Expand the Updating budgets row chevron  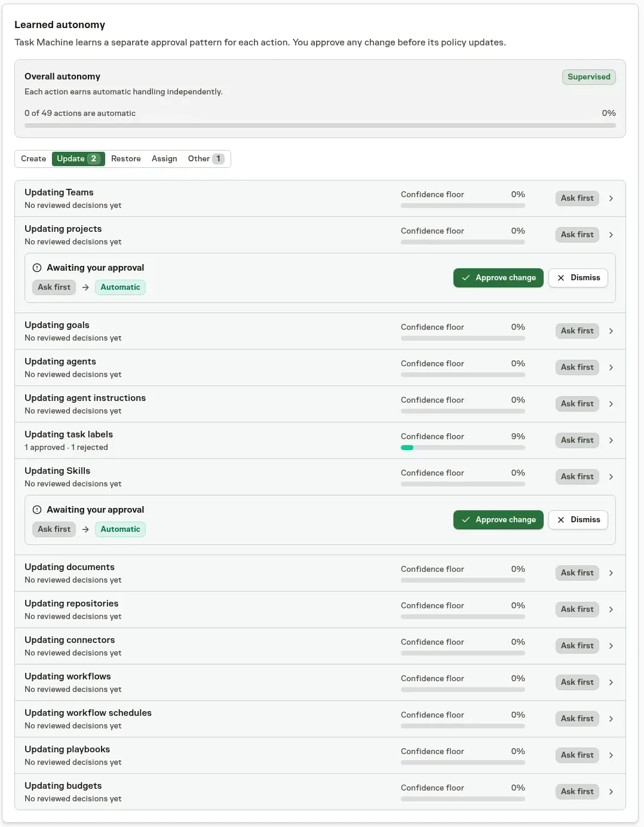[611, 792]
